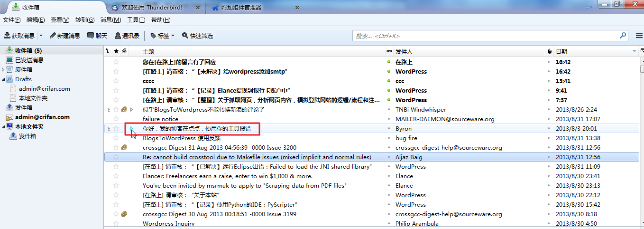Star the BlogsToWordPress 使用反馈 message

pyautogui.click(x=116, y=138)
